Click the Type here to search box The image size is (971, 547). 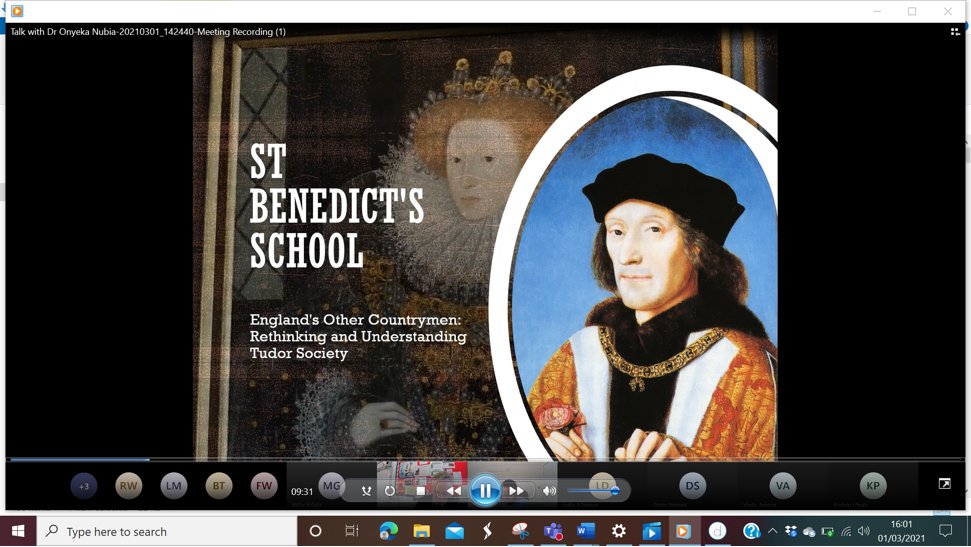[x=167, y=532]
